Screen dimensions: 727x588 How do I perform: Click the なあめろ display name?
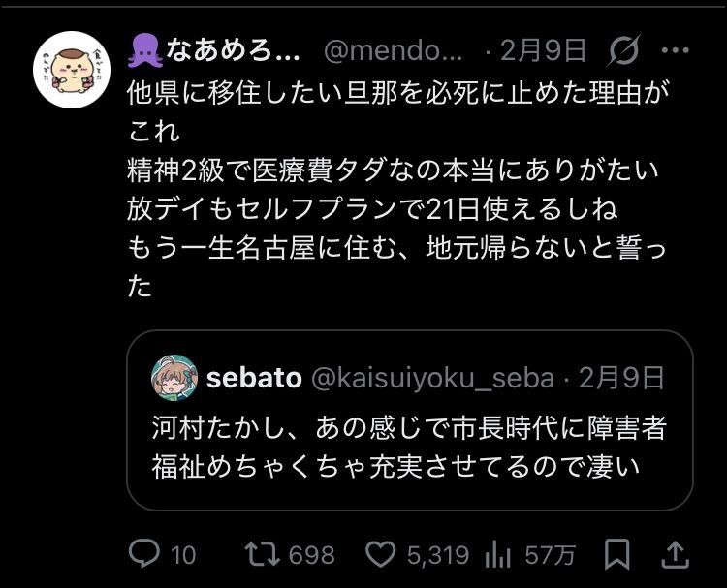coord(234,49)
